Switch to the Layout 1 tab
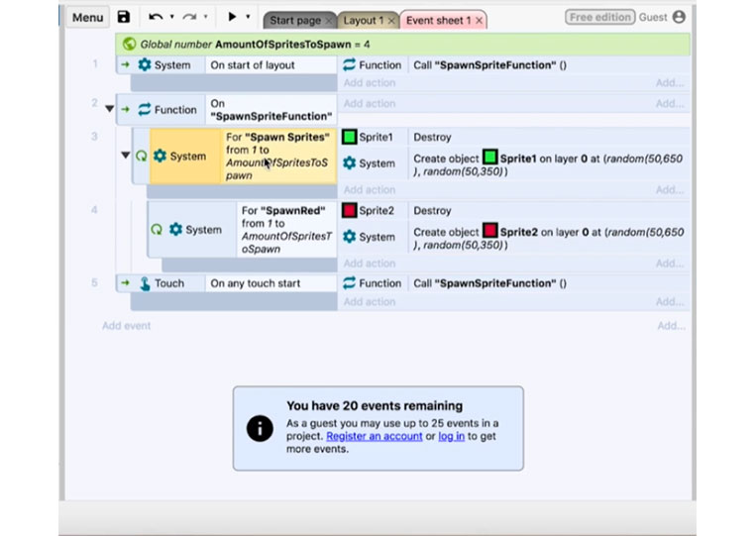 pyautogui.click(x=363, y=20)
